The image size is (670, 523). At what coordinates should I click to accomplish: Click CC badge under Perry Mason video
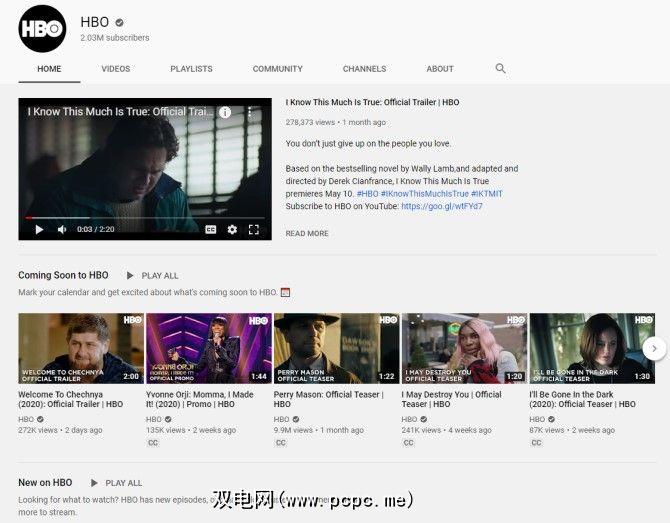[x=281, y=443]
